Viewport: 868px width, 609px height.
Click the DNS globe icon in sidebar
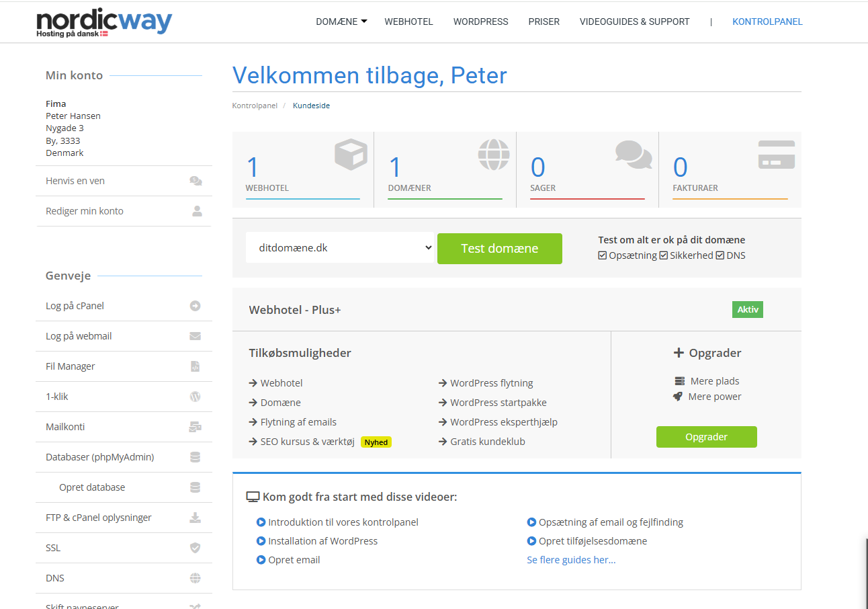coord(195,578)
